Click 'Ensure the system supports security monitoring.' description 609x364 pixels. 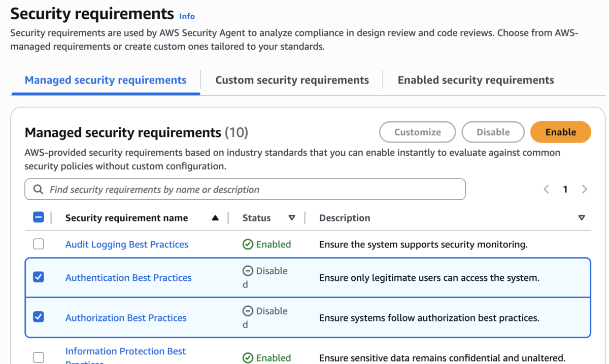point(423,244)
